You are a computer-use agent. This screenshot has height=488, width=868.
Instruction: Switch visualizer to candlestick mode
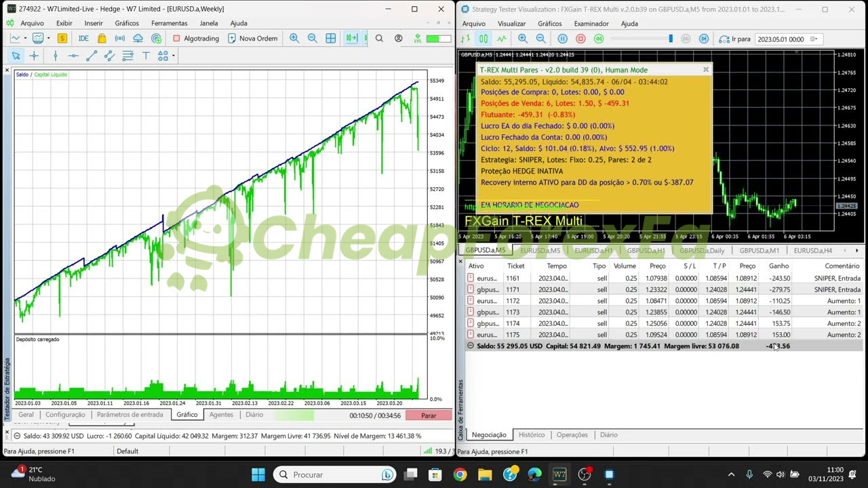tap(484, 39)
